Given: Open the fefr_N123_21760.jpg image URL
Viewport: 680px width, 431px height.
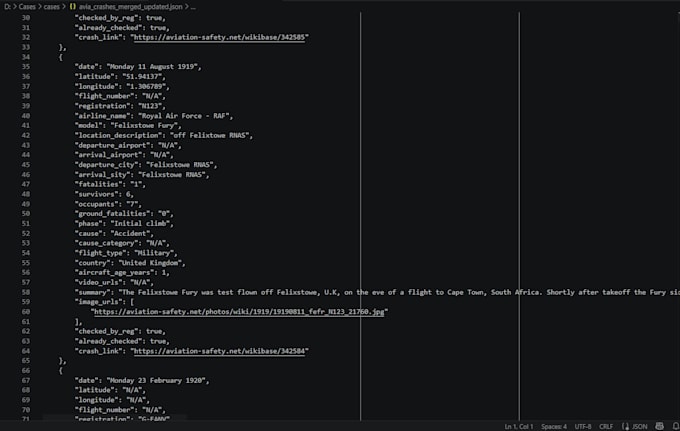Looking at the screenshot, I should pos(239,311).
